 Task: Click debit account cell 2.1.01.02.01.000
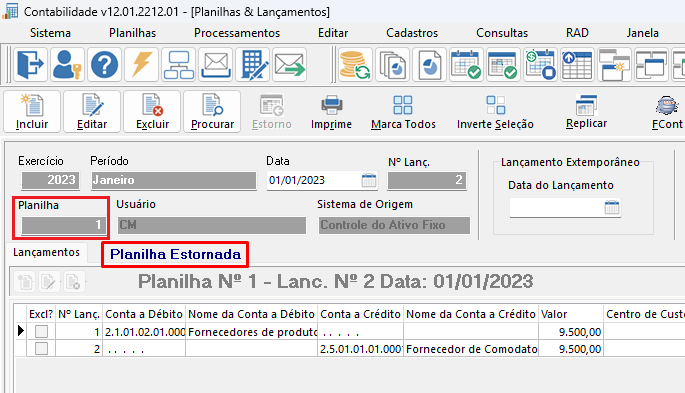click(144, 332)
